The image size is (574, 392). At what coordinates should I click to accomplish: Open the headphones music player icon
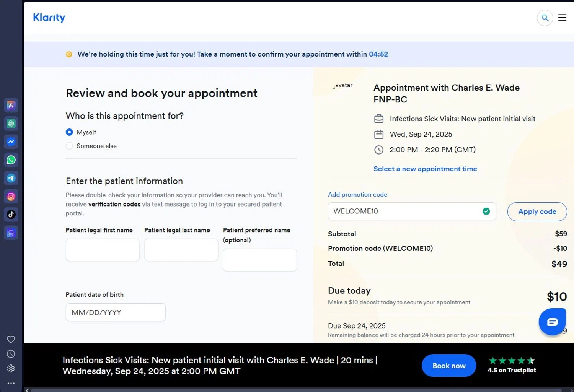pyautogui.click(x=11, y=233)
